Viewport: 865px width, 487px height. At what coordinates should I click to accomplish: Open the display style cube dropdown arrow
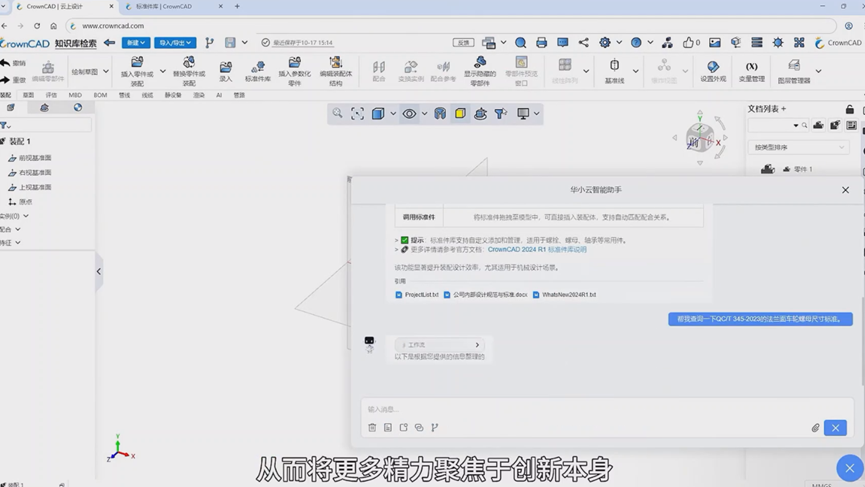point(393,114)
